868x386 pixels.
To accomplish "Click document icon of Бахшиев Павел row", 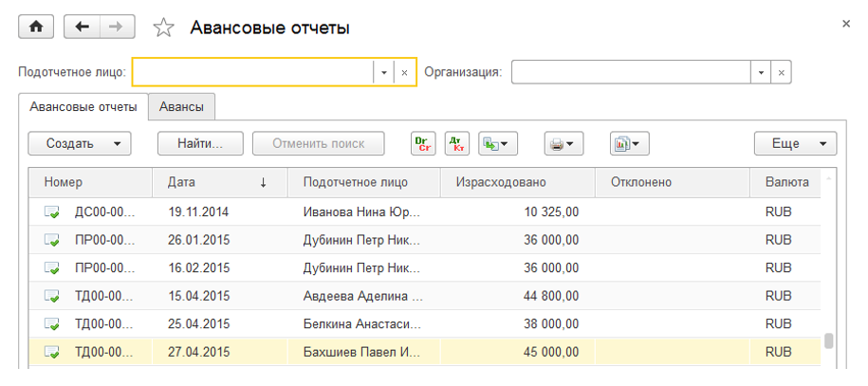I will (52, 352).
